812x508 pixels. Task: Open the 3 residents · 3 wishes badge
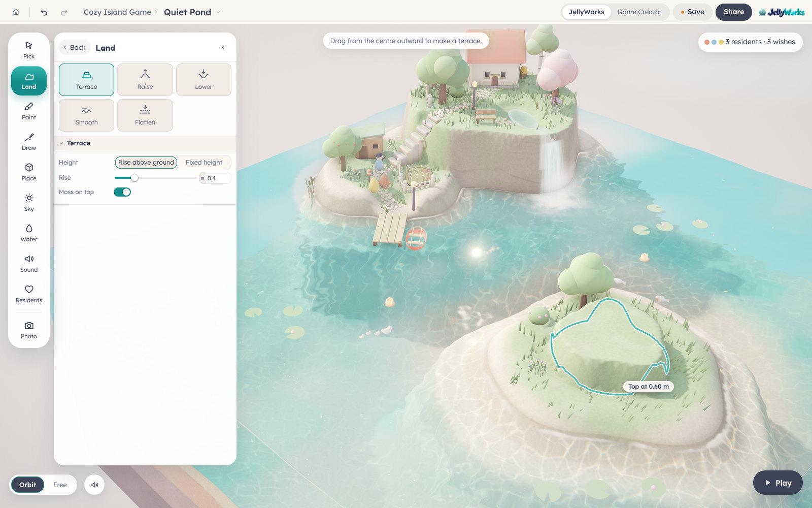coord(750,42)
